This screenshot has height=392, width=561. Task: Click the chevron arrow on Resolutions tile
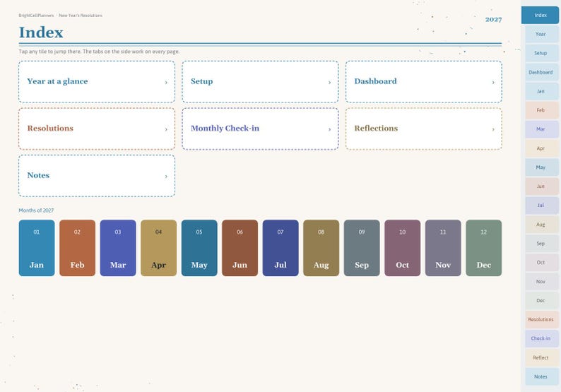tap(166, 129)
